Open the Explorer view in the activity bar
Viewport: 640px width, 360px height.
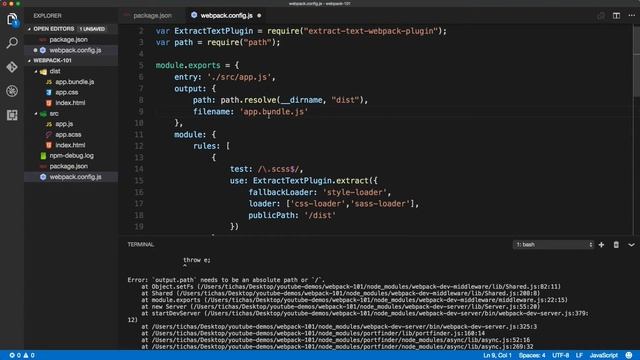point(12,19)
